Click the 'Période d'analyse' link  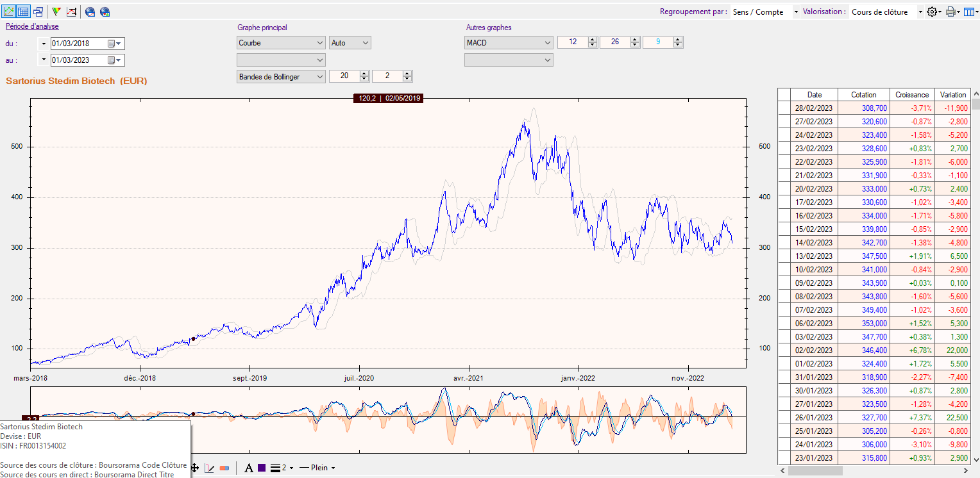32,27
